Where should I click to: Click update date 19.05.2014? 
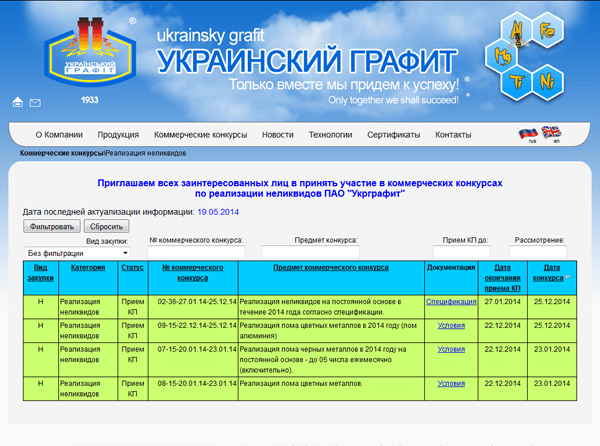(x=218, y=212)
